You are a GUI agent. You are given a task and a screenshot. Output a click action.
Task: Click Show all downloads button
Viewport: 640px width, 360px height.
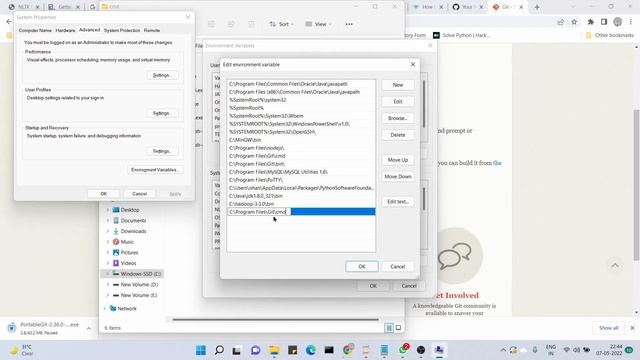click(609, 328)
